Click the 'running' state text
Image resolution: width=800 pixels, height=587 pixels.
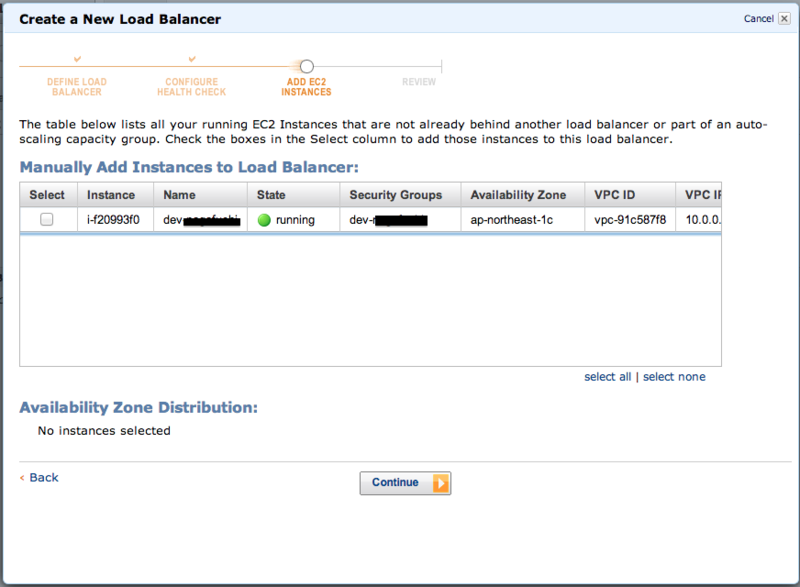click(x=295, y=220)
